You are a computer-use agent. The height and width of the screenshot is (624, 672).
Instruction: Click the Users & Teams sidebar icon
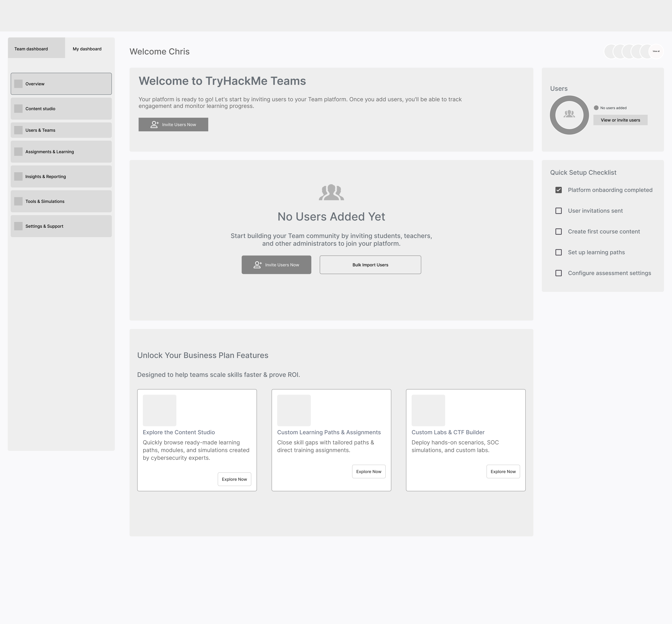tap(18, 130)
